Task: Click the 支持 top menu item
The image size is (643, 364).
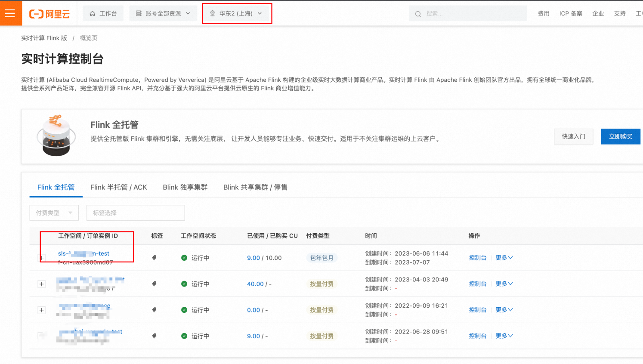Action: pos(620,14)
